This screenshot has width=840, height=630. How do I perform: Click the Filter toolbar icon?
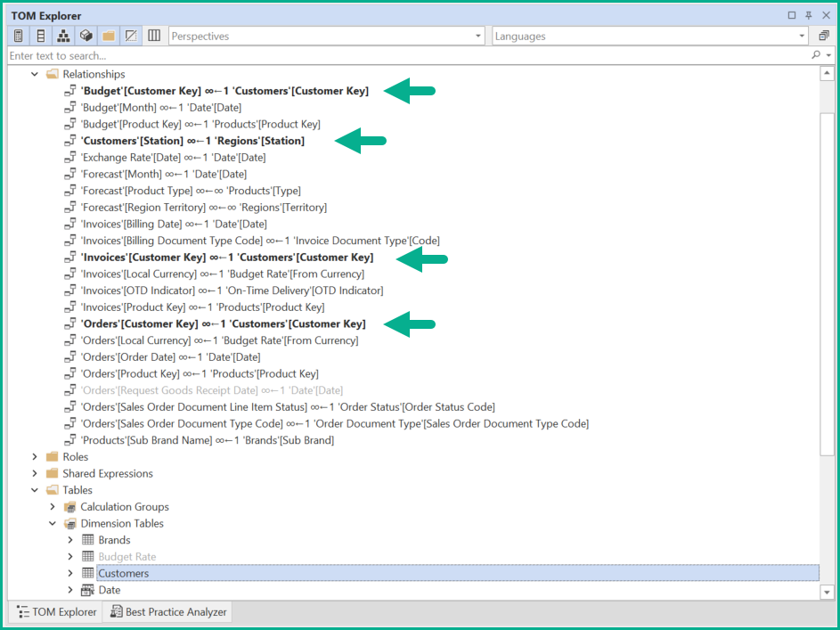(131, 36)
